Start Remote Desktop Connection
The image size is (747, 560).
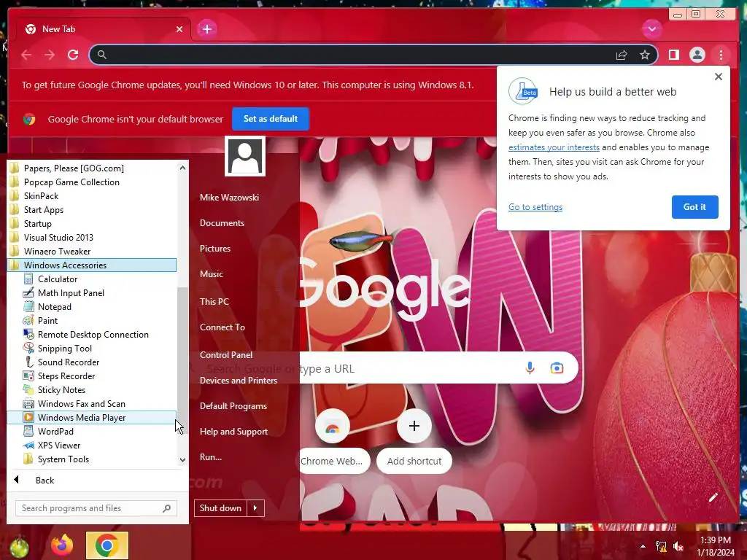(x=91, y=334)
